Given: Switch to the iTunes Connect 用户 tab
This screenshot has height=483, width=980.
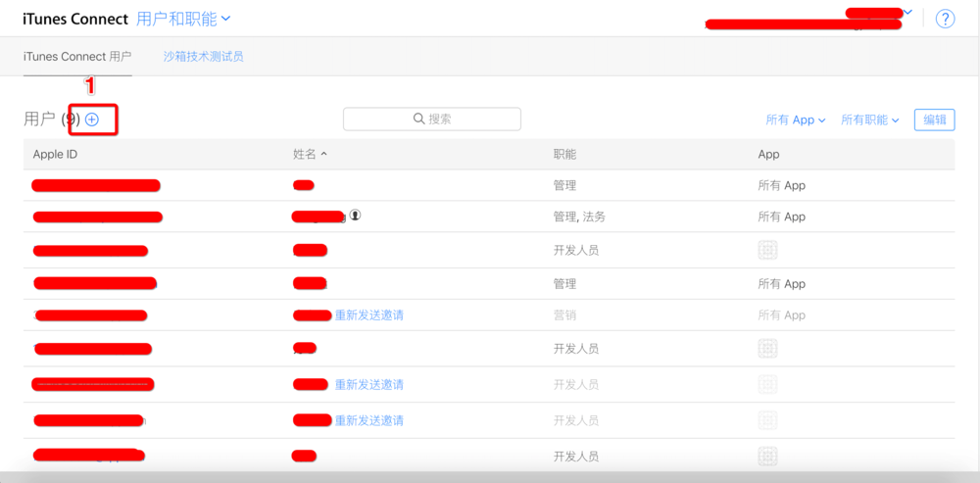Looking at the screenshot, I should coord(77,56).
